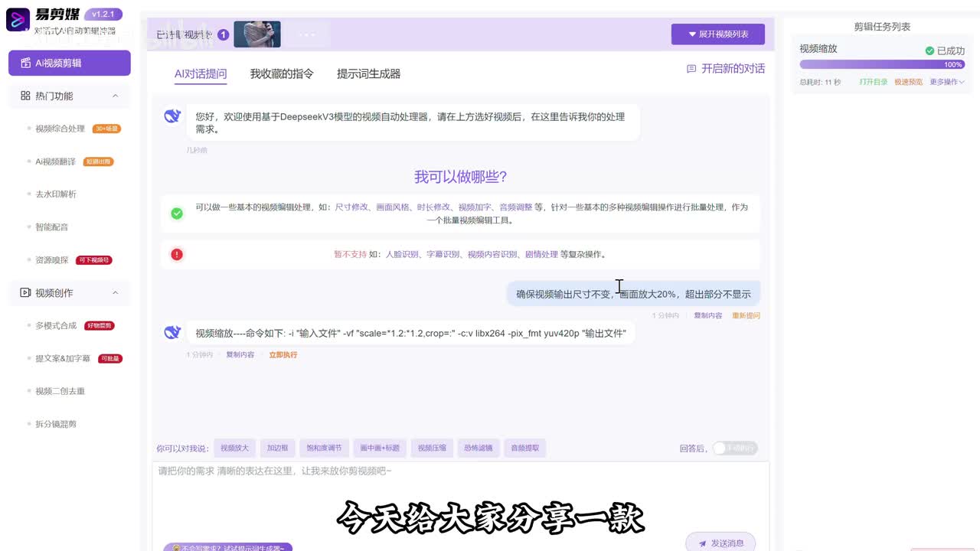The height and width of the screenshot is (551, 980).
Task: Click the Deepseek whale avatar beside welcome message
Action: tap(172, 116)
